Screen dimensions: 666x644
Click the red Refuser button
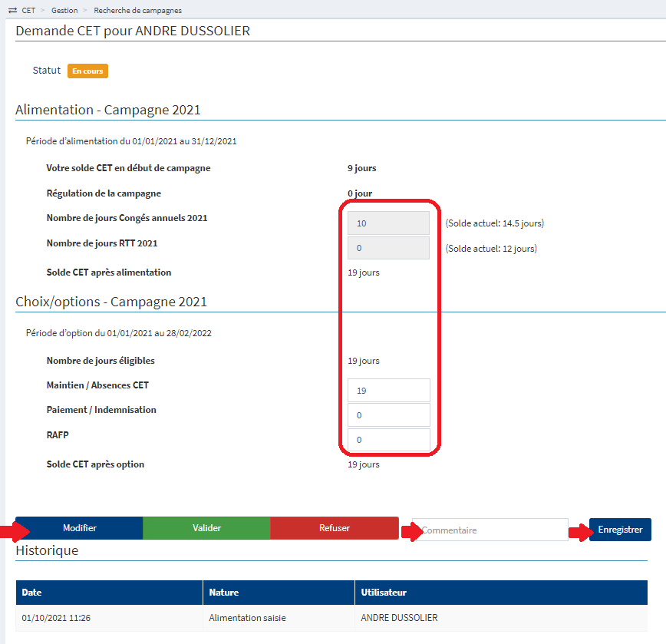point(335,528)
